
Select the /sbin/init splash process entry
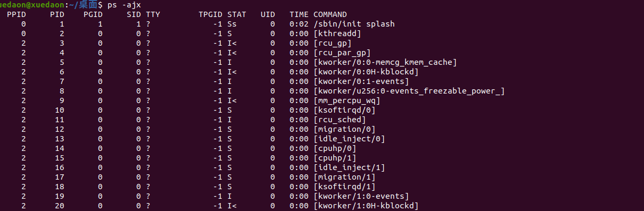click(x=354, y=24)
